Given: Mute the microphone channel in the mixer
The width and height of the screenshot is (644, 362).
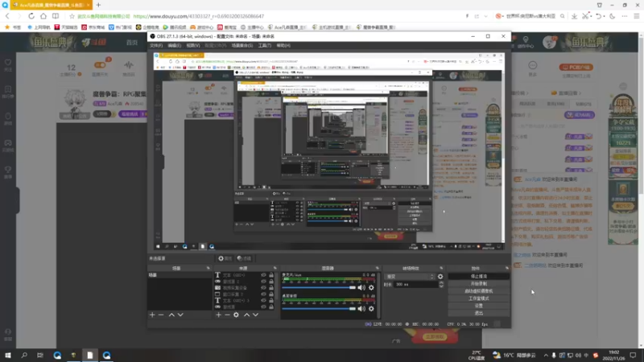Looking at the screenshot, I should (361, 288).
